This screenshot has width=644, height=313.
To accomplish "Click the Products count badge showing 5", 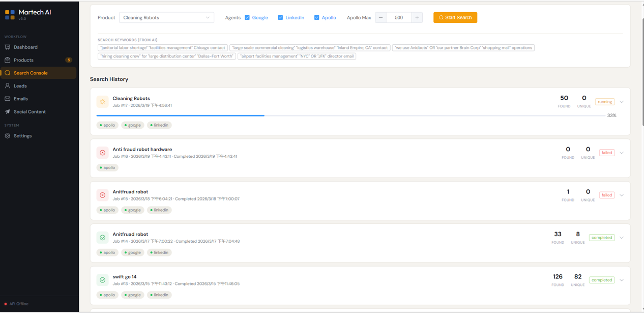I will (69, 60).
